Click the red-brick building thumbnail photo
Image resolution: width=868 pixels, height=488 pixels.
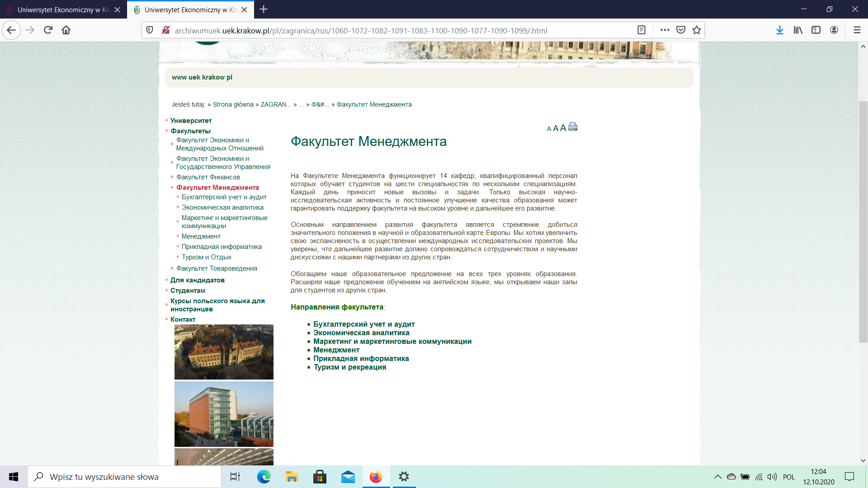(224, 414)
